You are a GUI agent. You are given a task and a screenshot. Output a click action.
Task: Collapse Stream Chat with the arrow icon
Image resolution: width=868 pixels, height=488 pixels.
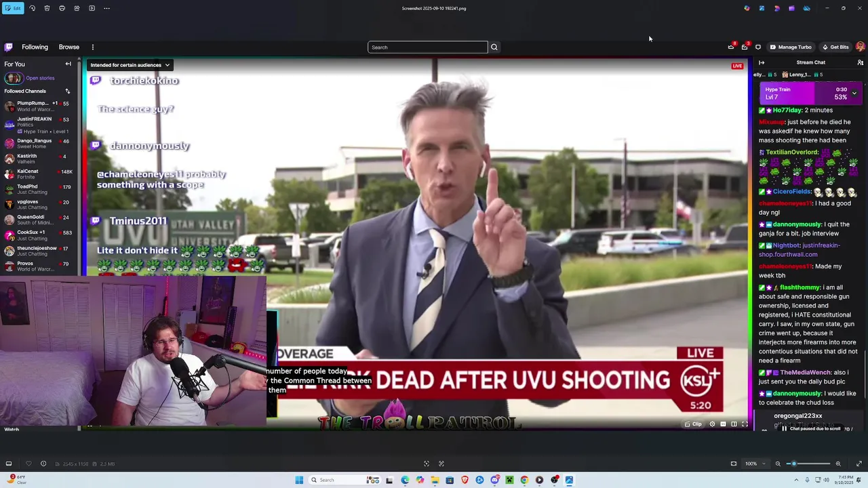(762, 62)
